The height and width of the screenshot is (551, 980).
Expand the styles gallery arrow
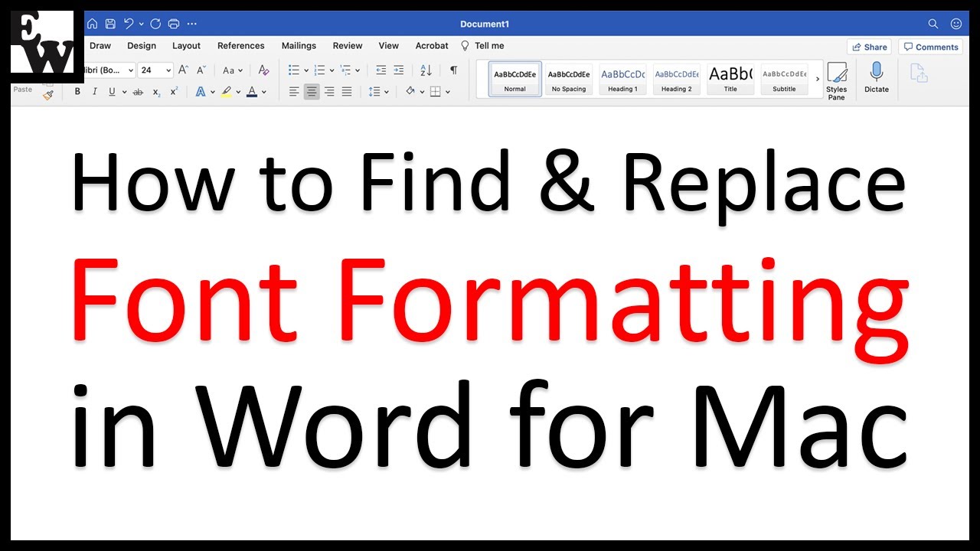[817, 79]
